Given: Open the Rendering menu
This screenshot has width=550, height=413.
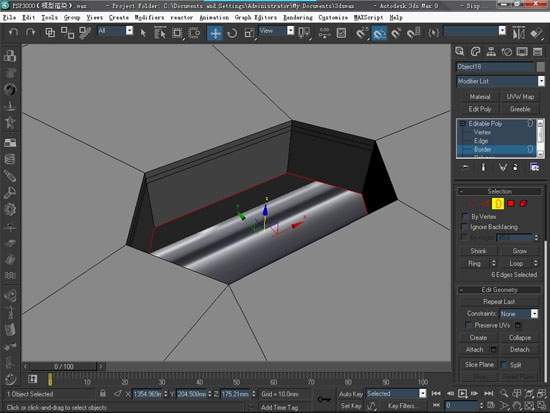Looking at the screenshot, I should tap(298, 18).
